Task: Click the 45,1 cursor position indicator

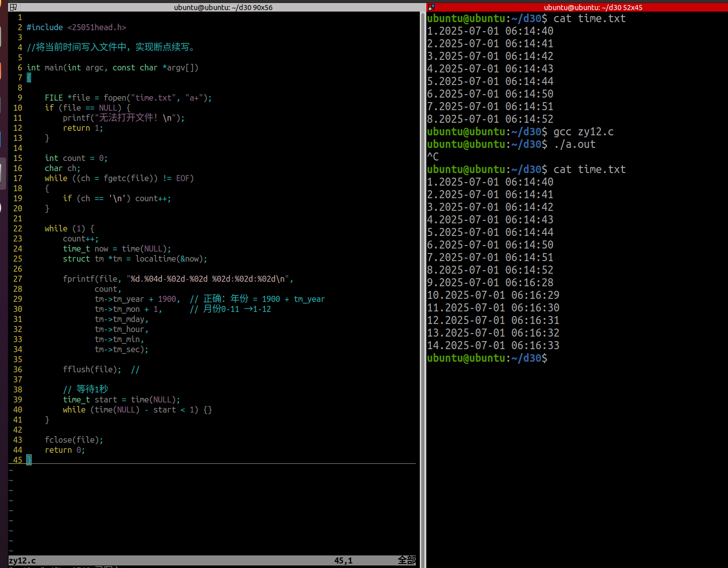Action: coord(343,560)
